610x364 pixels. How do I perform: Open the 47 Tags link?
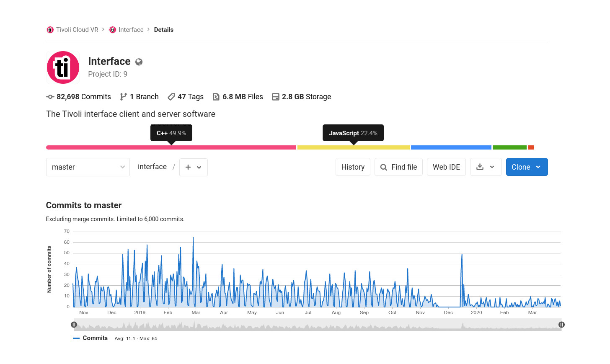pyautogui.click(x=191, y=97)
